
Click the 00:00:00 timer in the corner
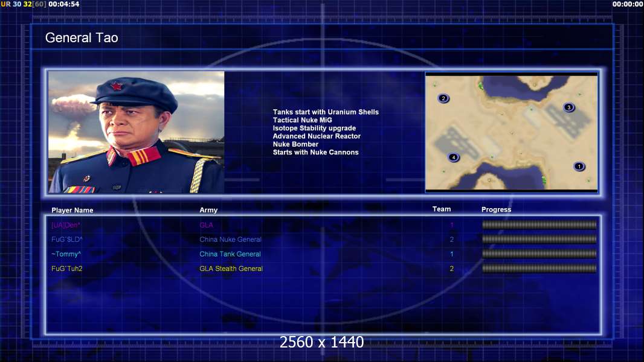[628, 4]
